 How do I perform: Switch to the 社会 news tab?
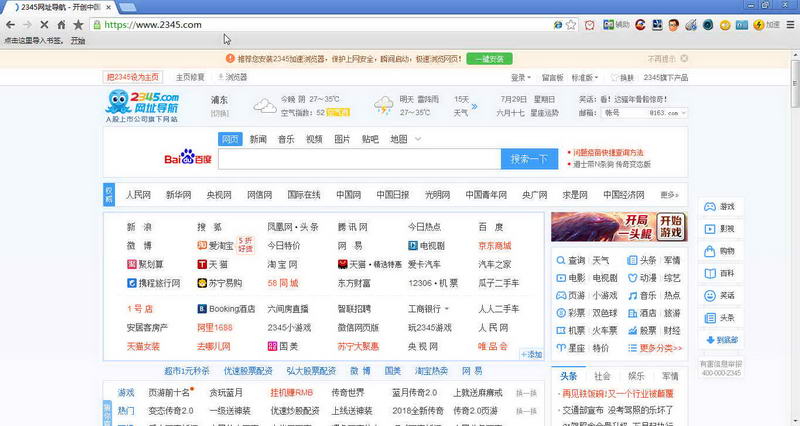(x=602, y=376)
